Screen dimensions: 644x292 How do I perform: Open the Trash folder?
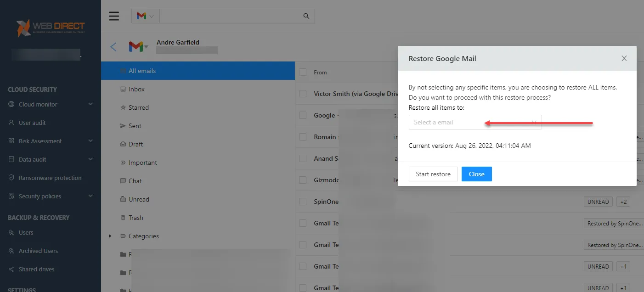point(136,218)
